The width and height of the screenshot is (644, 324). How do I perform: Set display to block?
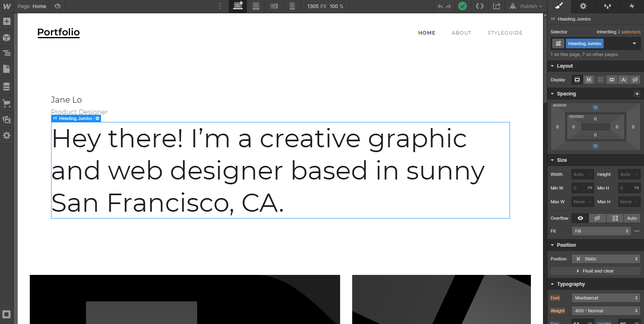(577, 80)
